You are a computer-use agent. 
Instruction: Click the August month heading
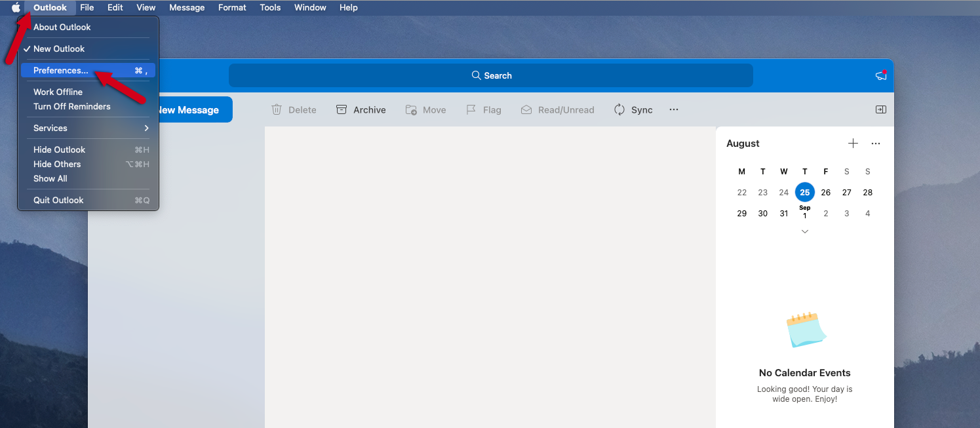743,144
